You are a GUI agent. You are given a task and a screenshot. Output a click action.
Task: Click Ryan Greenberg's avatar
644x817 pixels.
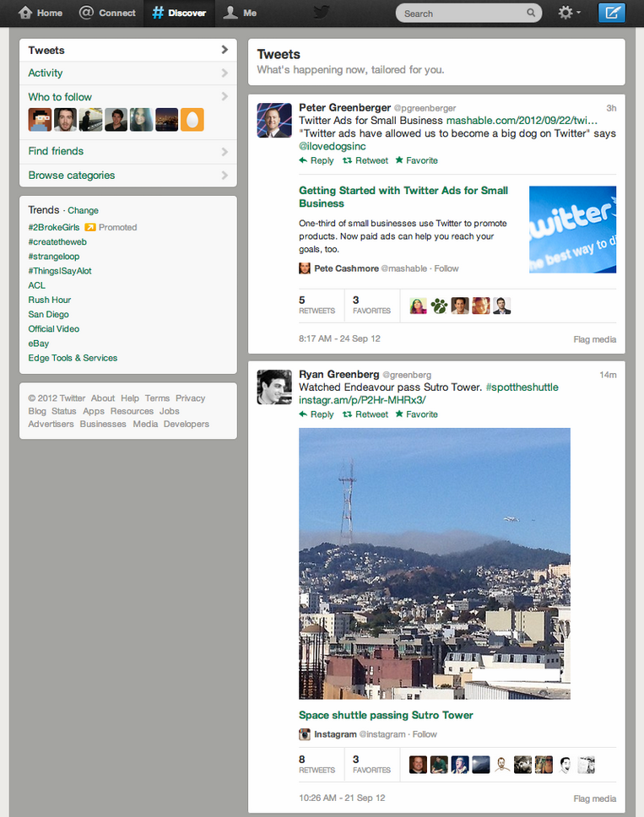274,387
